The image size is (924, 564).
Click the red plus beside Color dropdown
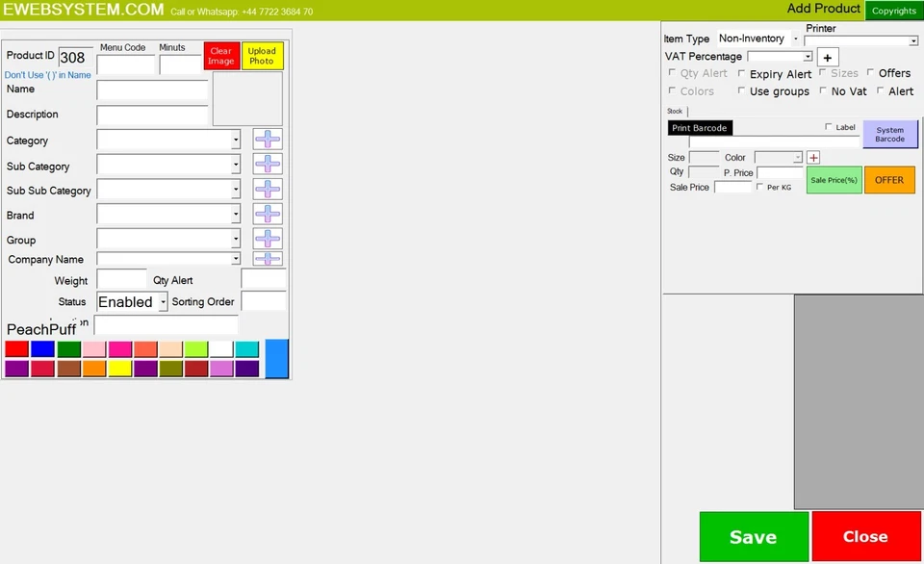click(x=814, y=157)
